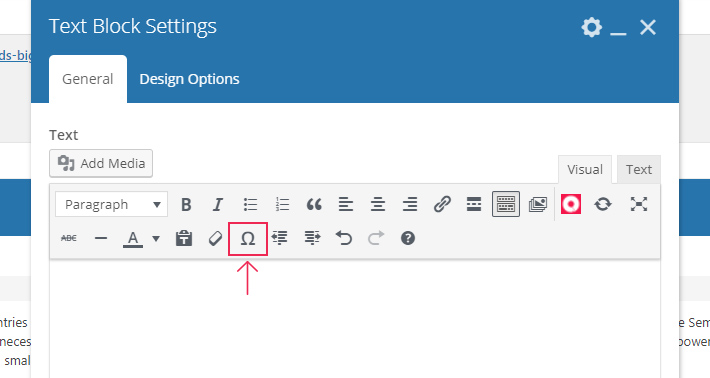Viewport: 710px width, 378px height.
Task: Open the Paragraph format dropdown
Action: [x=111, y=205]
